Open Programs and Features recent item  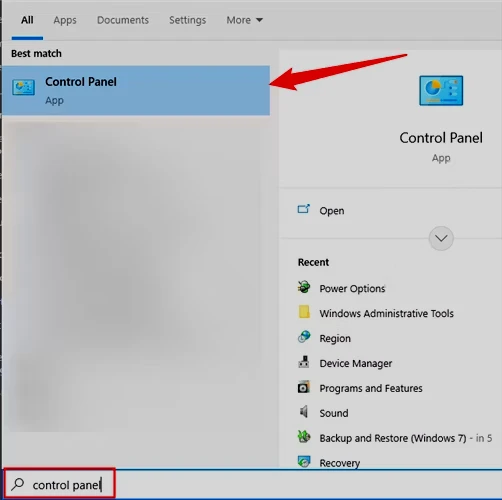click(x=371, y=388)
